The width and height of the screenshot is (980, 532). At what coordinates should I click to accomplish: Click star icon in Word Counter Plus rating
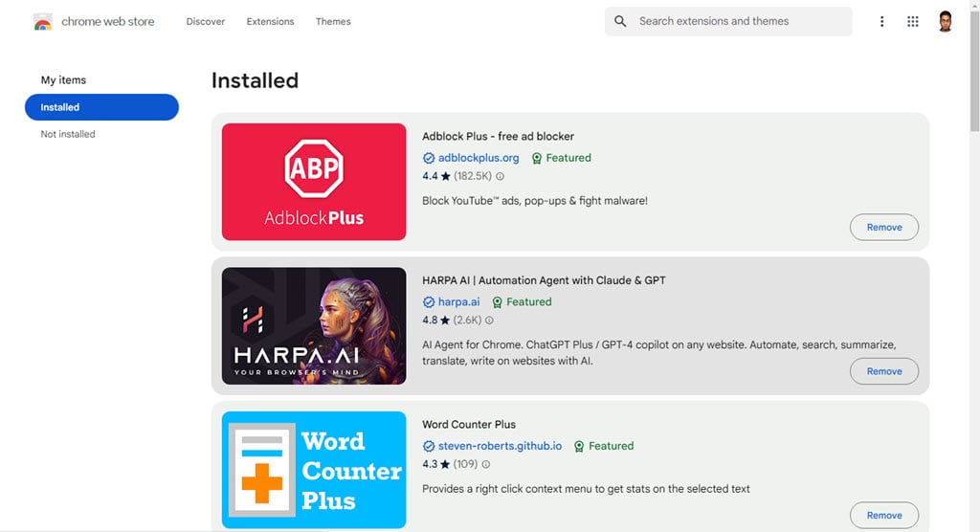pyautogui.click(x=445, y=464)
